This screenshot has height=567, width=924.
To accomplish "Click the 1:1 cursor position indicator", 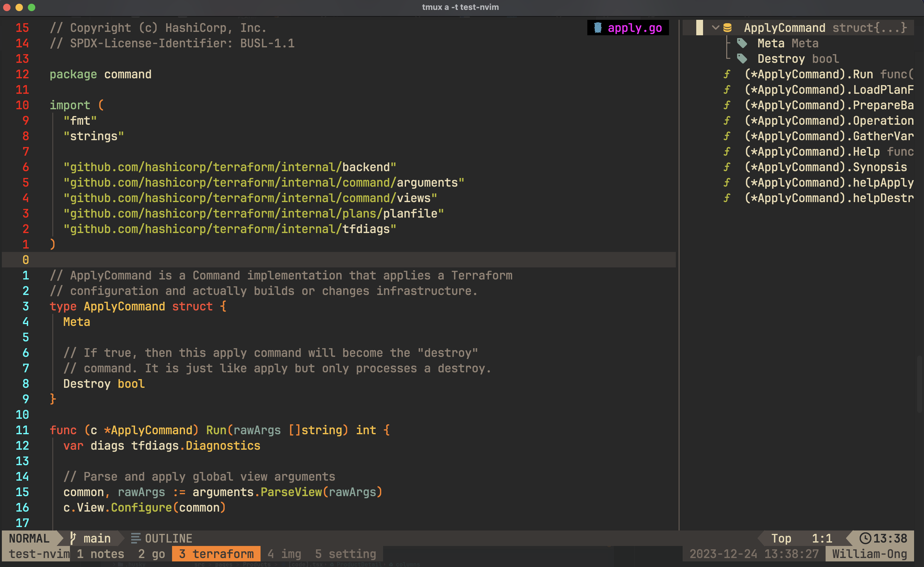I will point(822,539).
